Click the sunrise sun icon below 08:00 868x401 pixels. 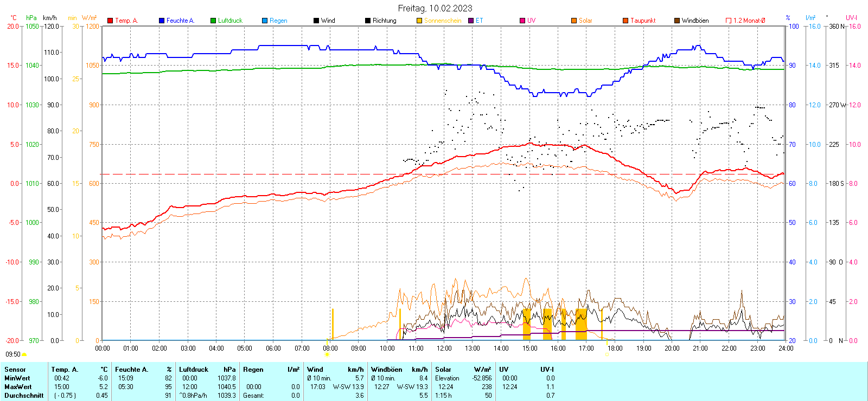click(x=327, y=354)
